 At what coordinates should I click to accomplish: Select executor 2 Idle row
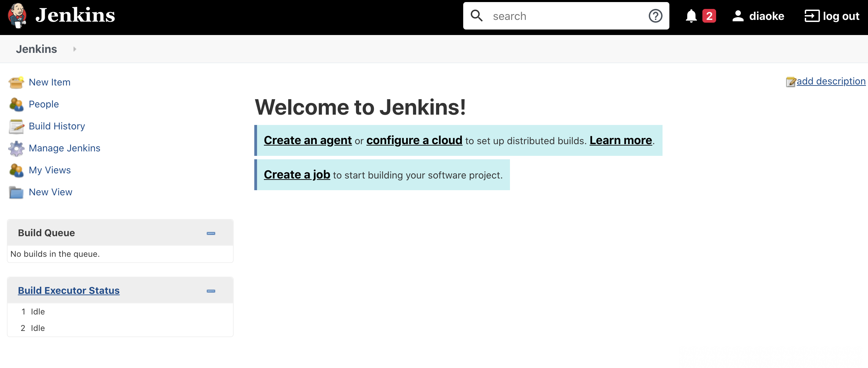[120, 328]
